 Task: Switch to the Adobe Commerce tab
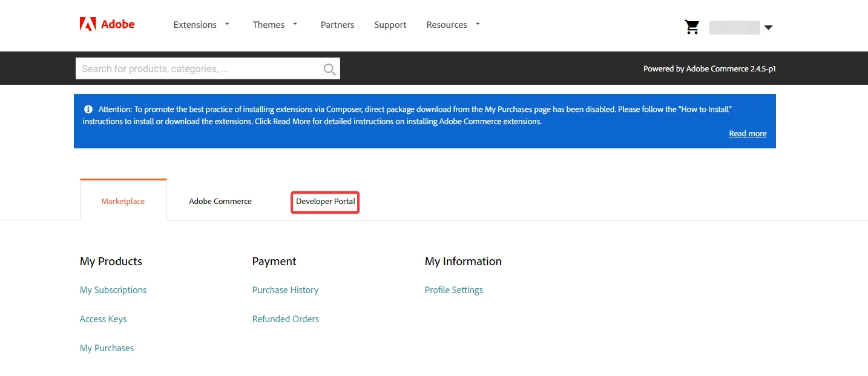click(x=220, y=201)
